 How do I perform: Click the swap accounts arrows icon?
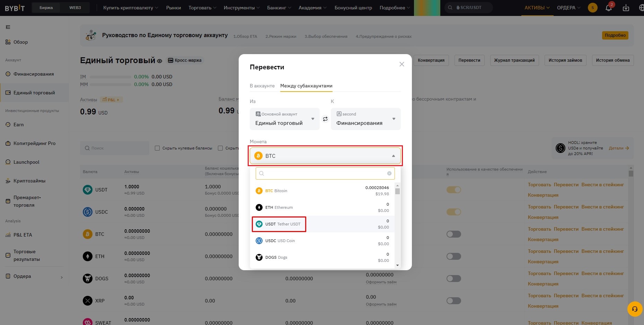(325, 119)
